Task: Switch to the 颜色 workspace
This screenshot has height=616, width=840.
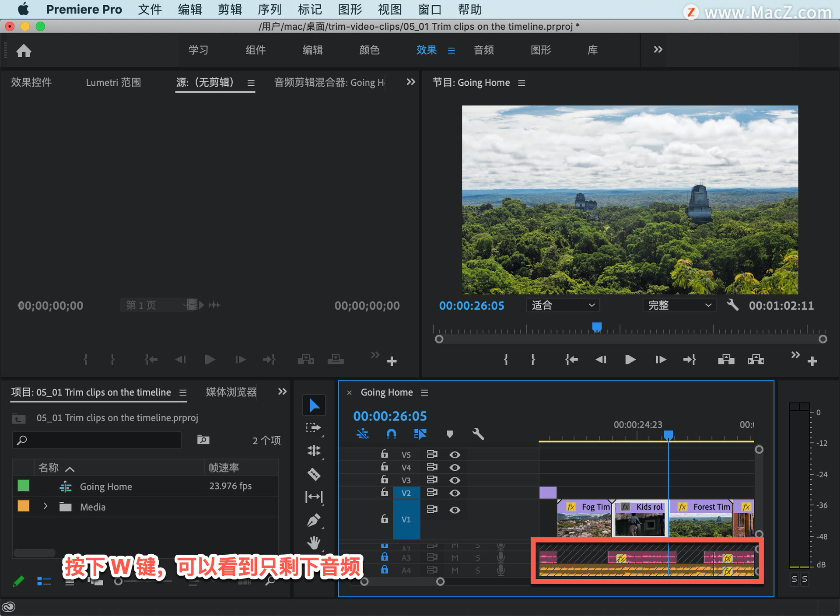Action: [369, 50]
